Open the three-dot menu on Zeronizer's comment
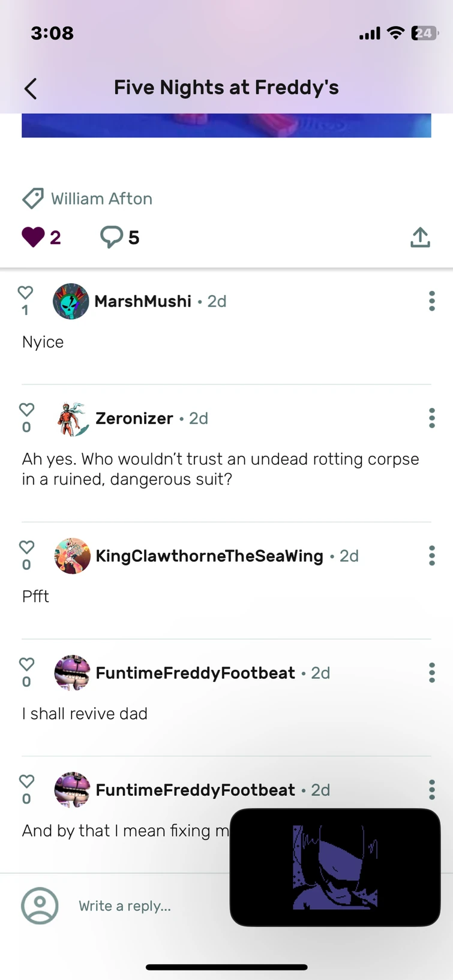 point(431,418)
